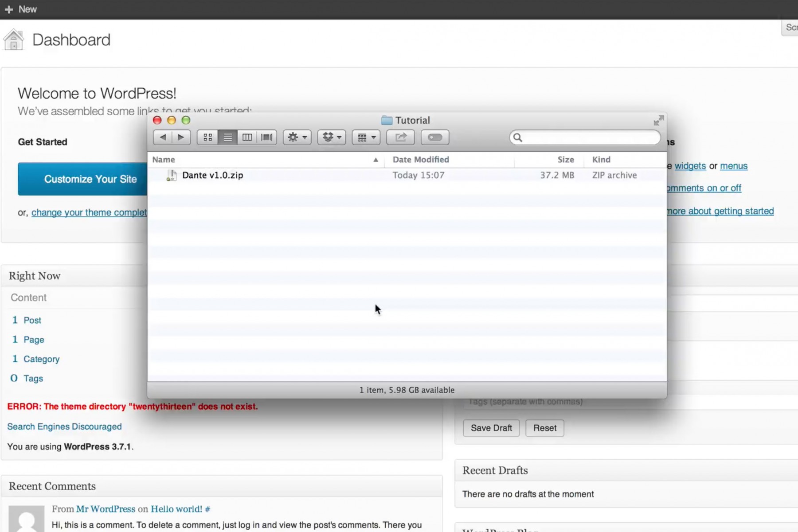The image size is (798, 532).
Task: Minimize the Tutorial Finder window
Action: coord(172,120)
